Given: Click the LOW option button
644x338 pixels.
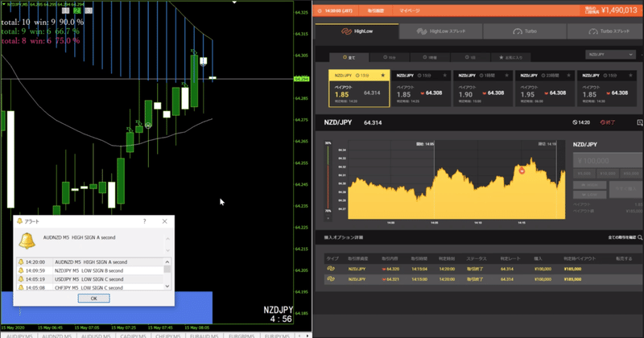Looking at the screenshot, I should 590,195.
